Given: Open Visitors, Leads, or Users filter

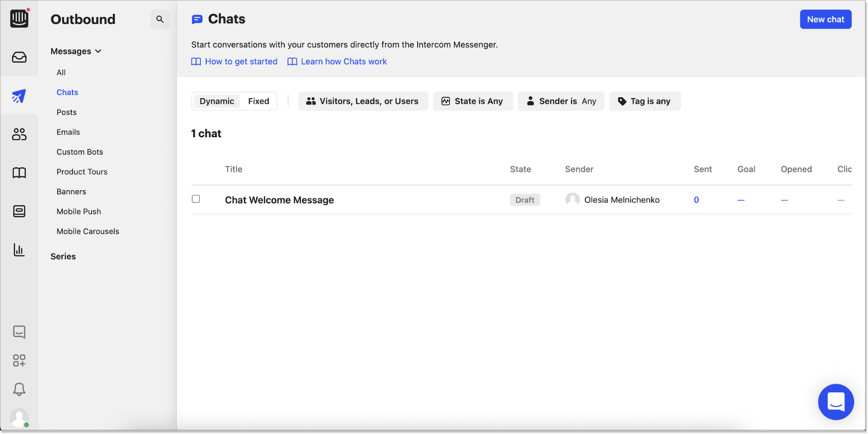Looking at the screenshot, I should (x=363, y=101).
